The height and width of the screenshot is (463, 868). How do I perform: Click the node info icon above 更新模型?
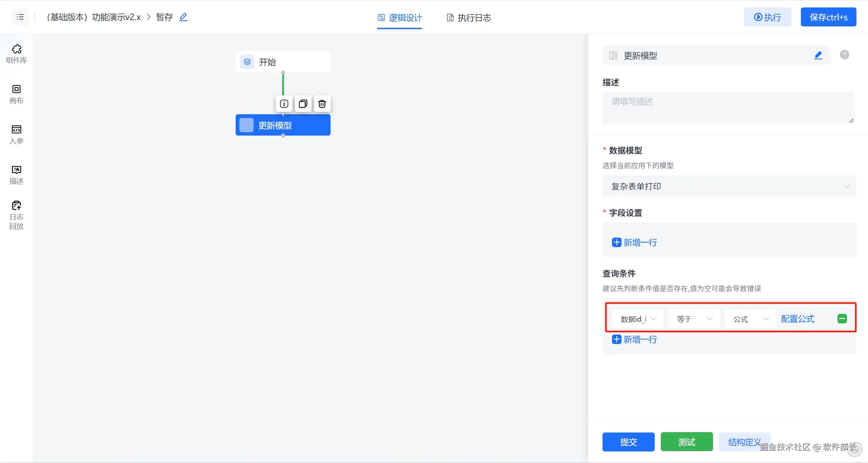click(284, 104)
